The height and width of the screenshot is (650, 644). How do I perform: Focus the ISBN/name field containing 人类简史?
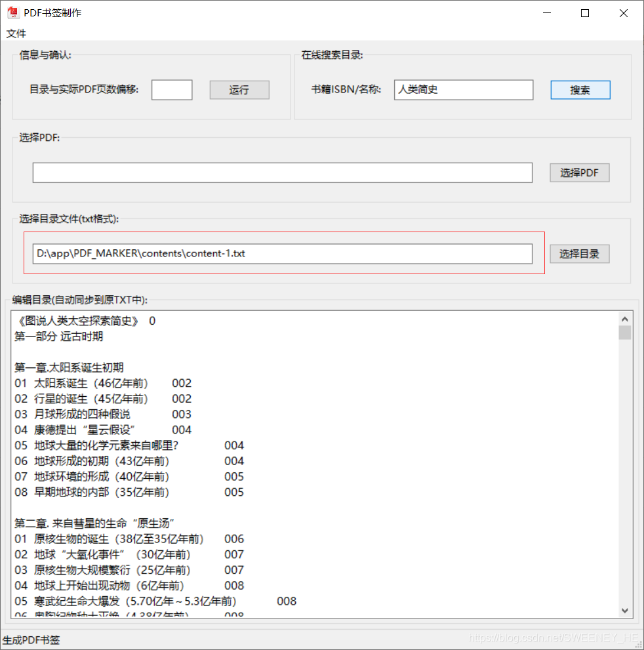coord(463,90)
